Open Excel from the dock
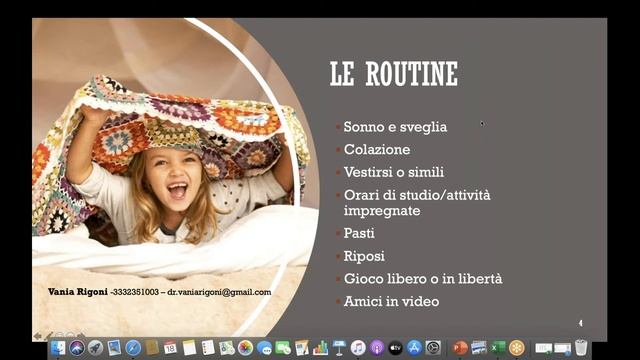Screen dimensions: 640x360 [498, 348]
